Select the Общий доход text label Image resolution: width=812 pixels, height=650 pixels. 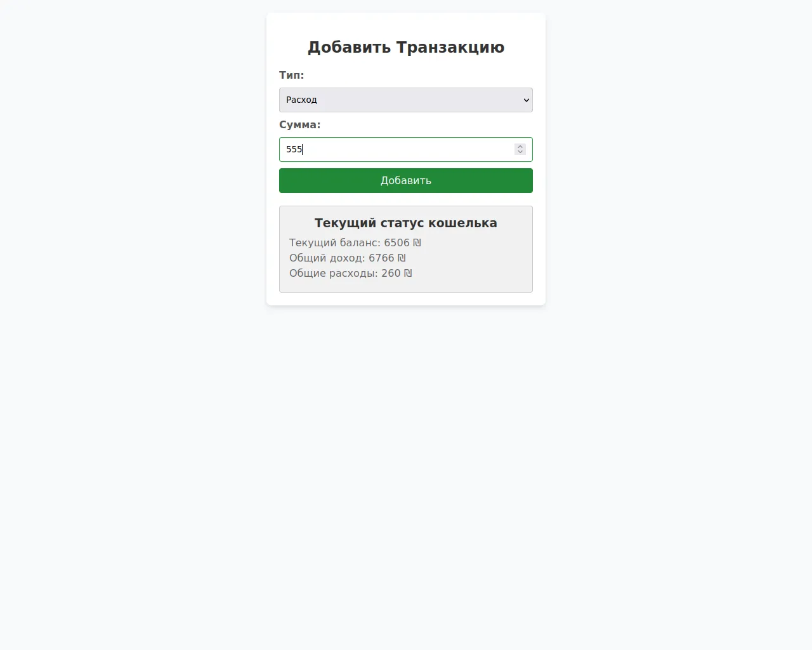(327, 258)
